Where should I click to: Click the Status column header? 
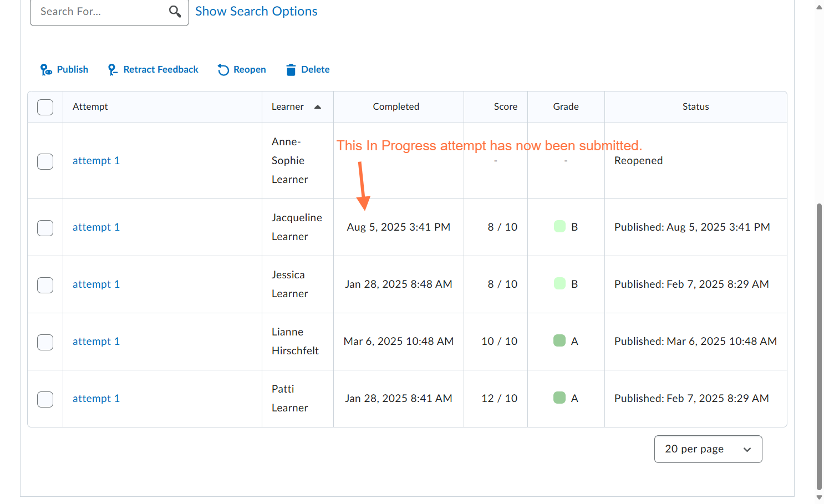click(695, 106)
